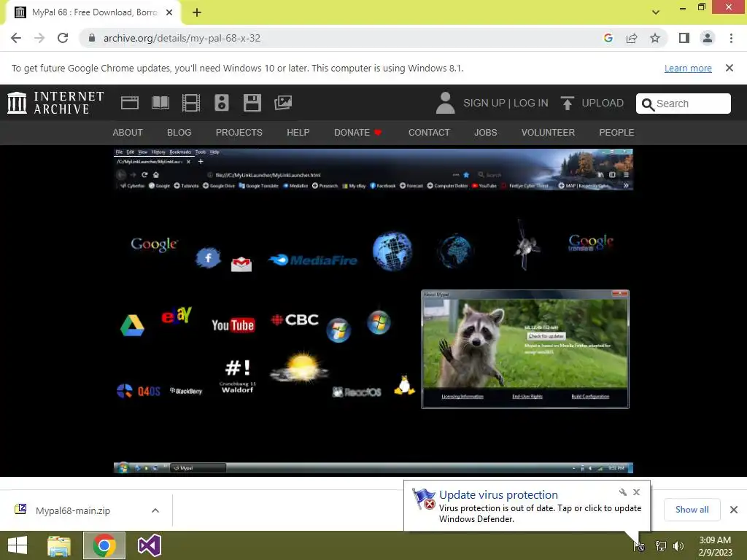Click the Action Center flag tray icon
Viewport: 747px width, 560px height.
(640, 546)
